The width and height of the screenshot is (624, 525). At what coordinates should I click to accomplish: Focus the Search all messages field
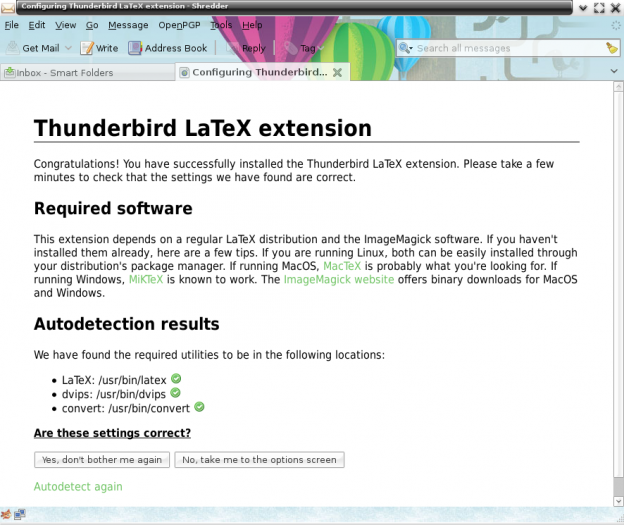[x=509, y=48]
